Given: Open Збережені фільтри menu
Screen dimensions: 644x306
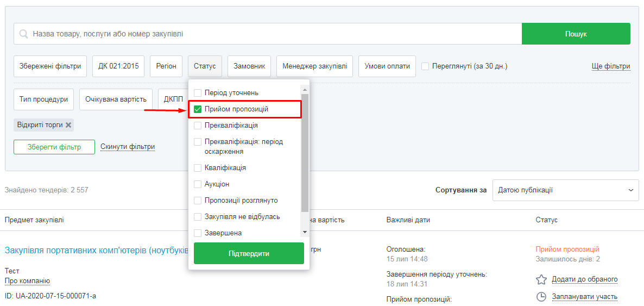Looking at the screenshot, I should click(x=50, y=66).
